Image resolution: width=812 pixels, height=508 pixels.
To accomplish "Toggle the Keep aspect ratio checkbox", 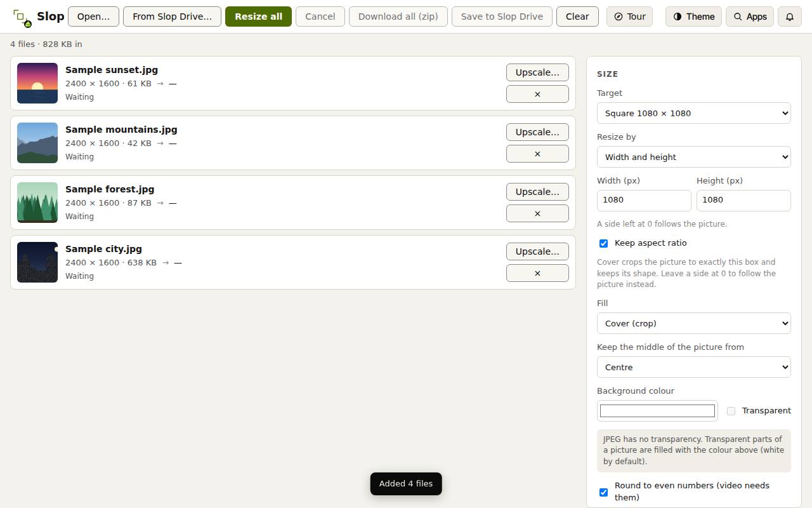I will pos(603,243).
